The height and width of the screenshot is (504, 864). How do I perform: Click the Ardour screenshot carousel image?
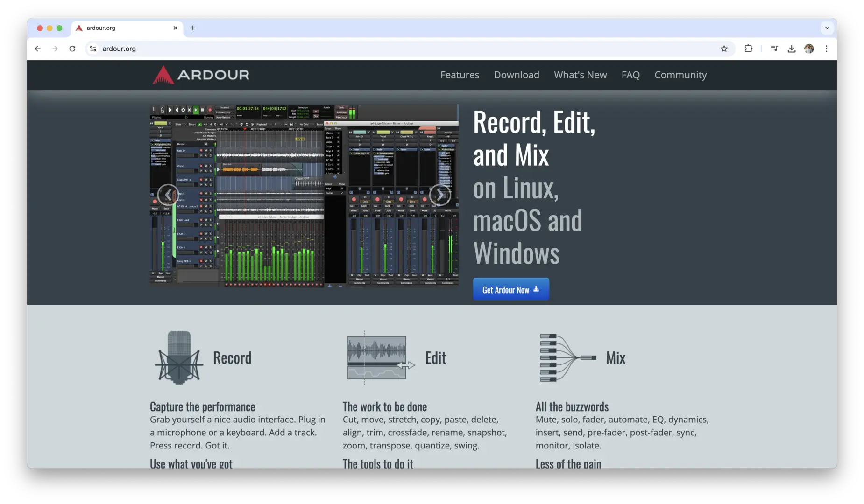click(304, 195)
